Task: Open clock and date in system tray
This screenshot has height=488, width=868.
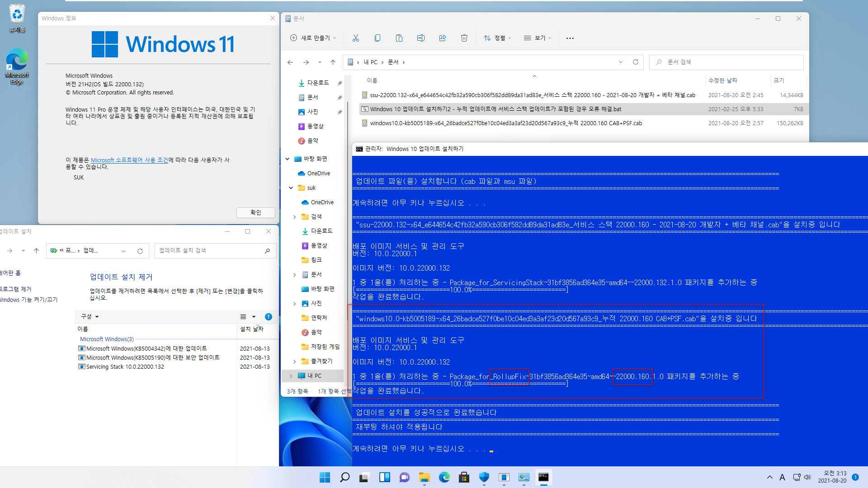Action: (832, 477)
